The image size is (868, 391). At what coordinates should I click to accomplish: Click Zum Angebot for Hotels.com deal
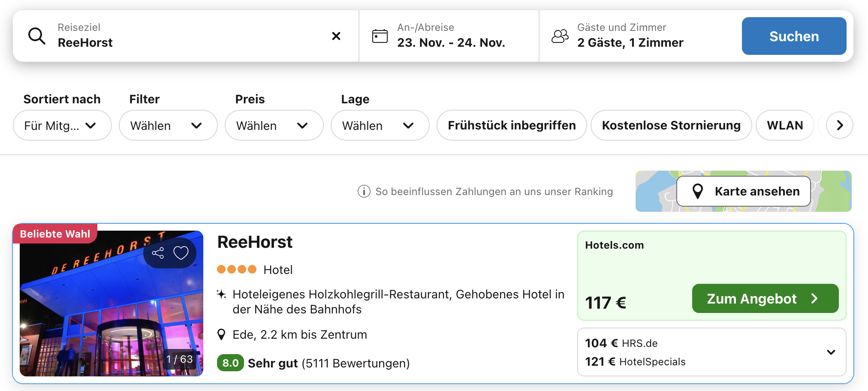point(765,298)
